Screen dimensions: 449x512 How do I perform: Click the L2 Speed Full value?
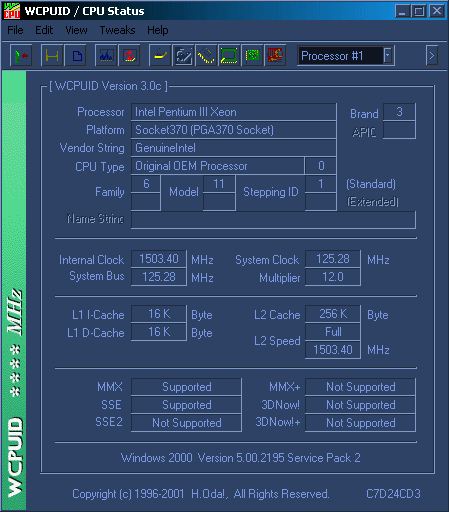333,332
